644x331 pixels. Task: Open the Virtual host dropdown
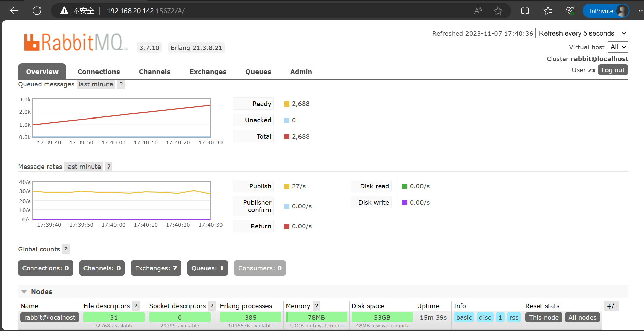(617, 47)
